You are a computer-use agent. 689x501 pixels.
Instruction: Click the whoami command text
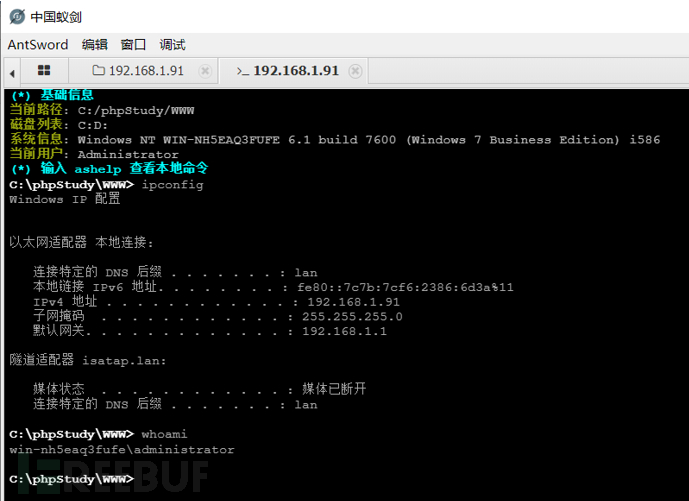(164, 434)
